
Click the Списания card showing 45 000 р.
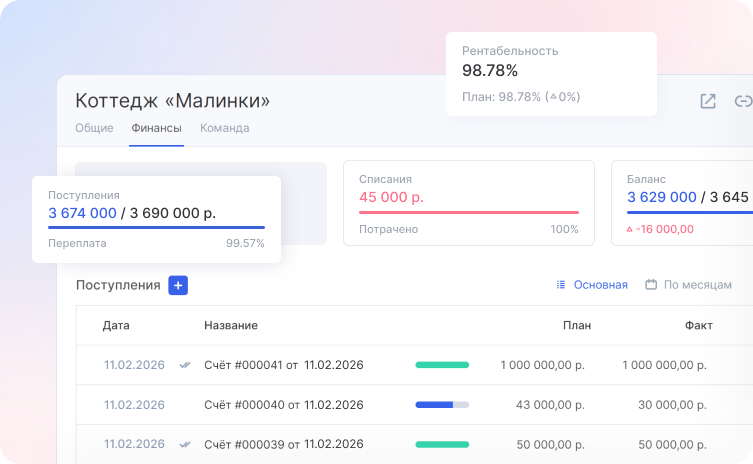tap(468, 203)
